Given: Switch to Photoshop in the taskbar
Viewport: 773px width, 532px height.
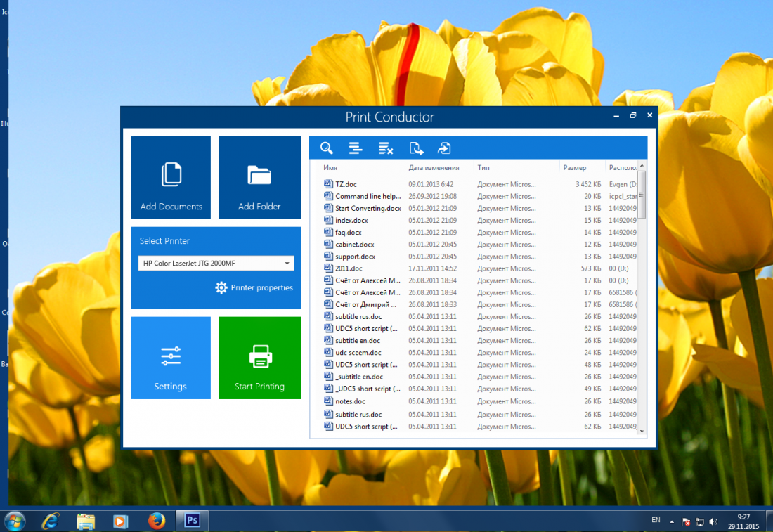Looking at the screenshot, I should point(193,520).
